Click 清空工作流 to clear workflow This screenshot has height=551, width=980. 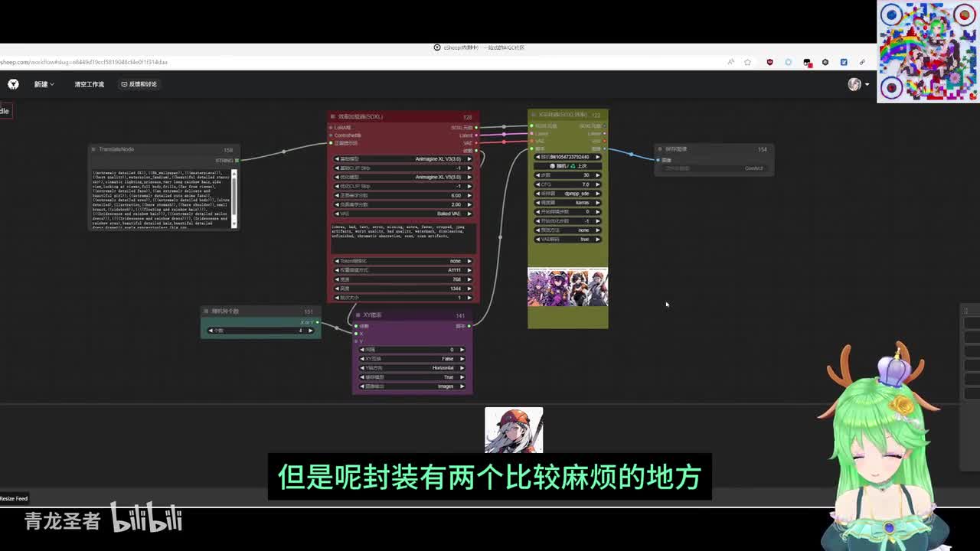click(89, 84)
